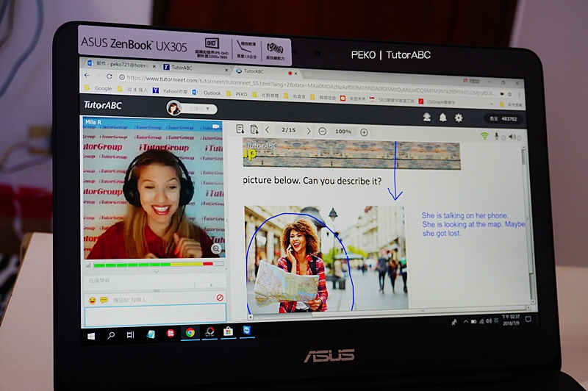Open a new browser tab

pyautogui.click(x=308, y=73)
